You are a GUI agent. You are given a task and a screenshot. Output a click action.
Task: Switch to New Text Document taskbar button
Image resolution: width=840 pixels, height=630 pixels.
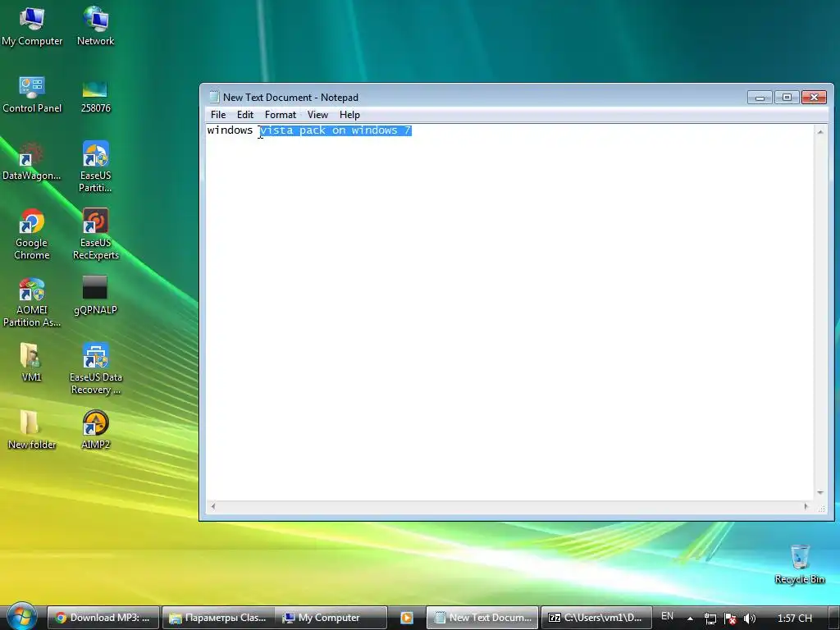482,618
